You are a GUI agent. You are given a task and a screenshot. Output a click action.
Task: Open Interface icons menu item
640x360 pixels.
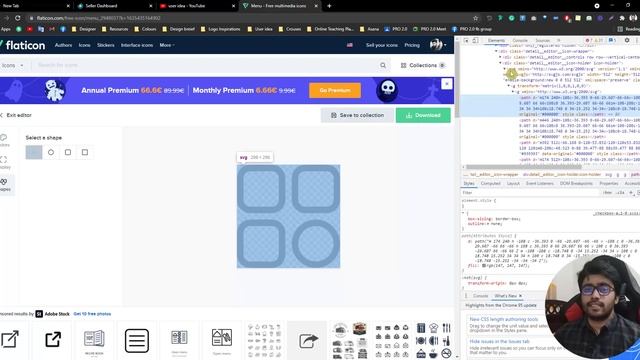pyautogui.click(x=137, y=45)
